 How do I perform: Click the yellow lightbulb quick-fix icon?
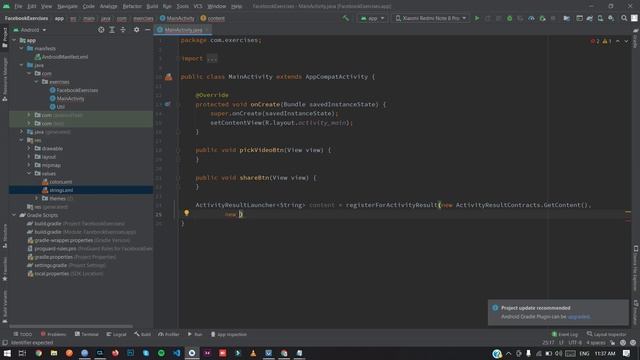tap(186, 213)
